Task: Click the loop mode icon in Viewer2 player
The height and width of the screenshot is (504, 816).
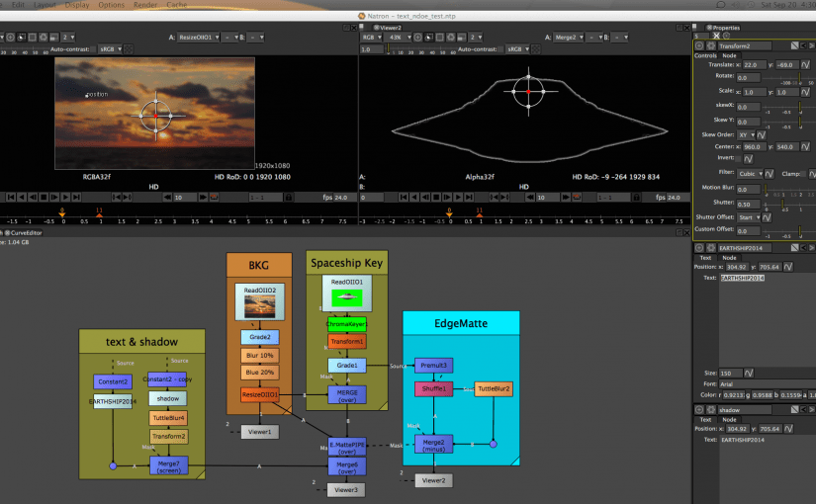Action: [x=577, y=197]
